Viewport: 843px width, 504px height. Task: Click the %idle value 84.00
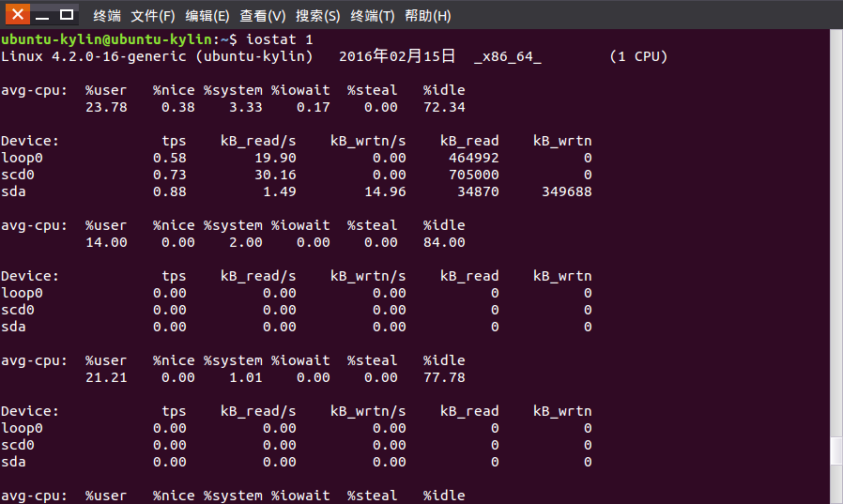(x=444, y=242)
